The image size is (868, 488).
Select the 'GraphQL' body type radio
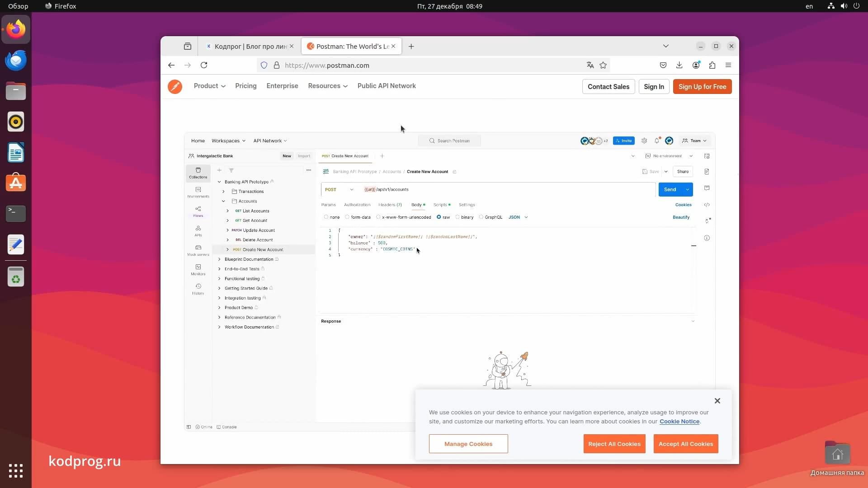481,217
